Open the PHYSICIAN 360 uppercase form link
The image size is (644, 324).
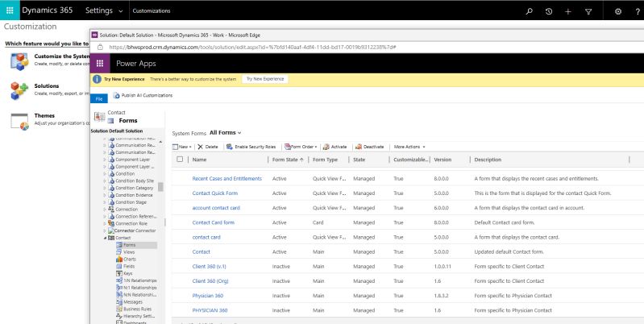click(x=210, y=310)
